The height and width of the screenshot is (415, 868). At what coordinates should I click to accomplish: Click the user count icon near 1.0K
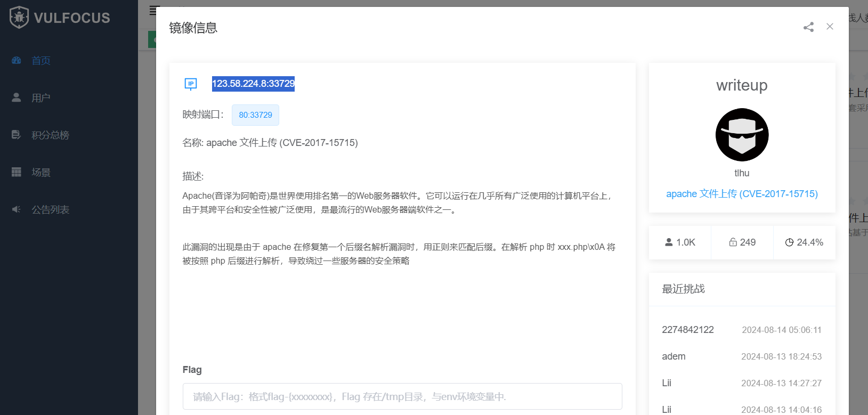[669, 242]
